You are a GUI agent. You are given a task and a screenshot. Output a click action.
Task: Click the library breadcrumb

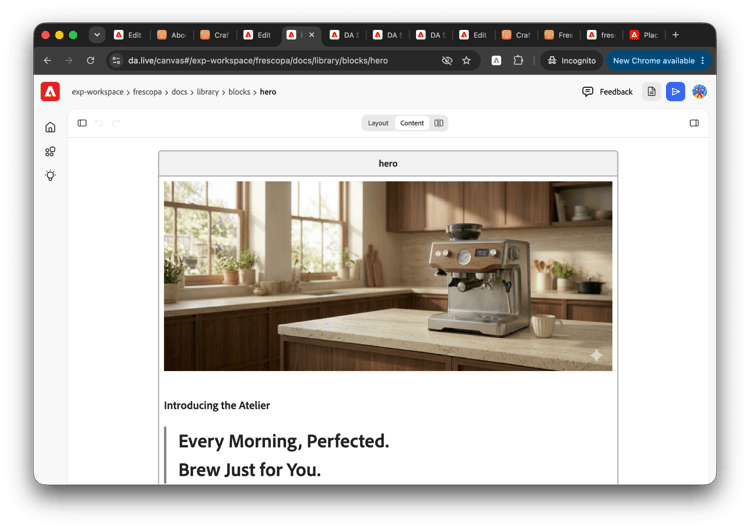point(208,92)
